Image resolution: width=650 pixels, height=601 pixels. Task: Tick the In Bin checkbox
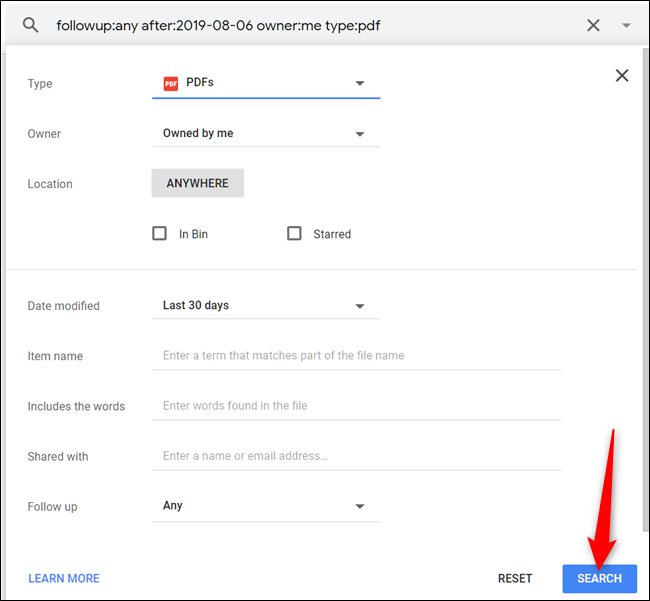pos(160,234)
